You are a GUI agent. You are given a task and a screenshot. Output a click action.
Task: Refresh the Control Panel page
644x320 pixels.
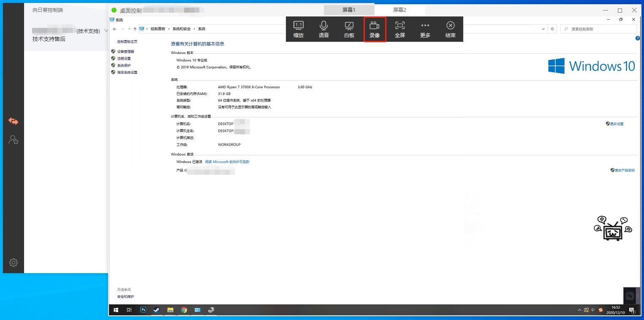552,29
